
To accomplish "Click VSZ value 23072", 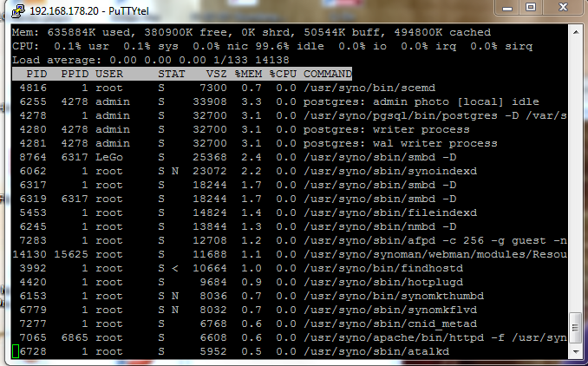I will (x=210, y=171).
